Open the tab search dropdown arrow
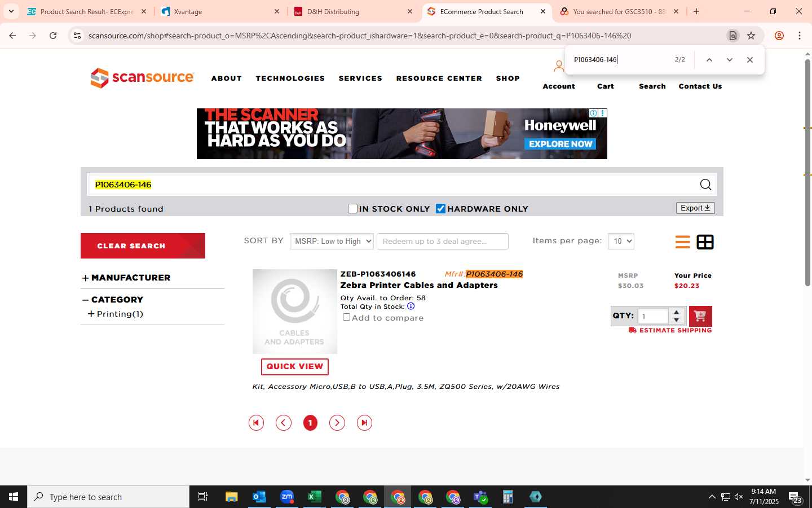The width and height of the screenshot is (812, 508). point(11,11)
